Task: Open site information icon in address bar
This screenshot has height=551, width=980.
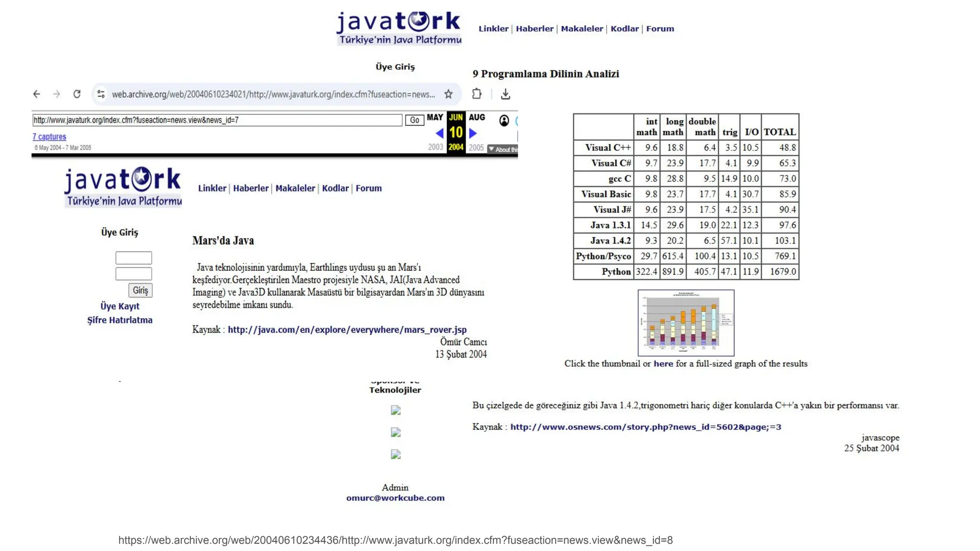Action: [x=100, y=94]
